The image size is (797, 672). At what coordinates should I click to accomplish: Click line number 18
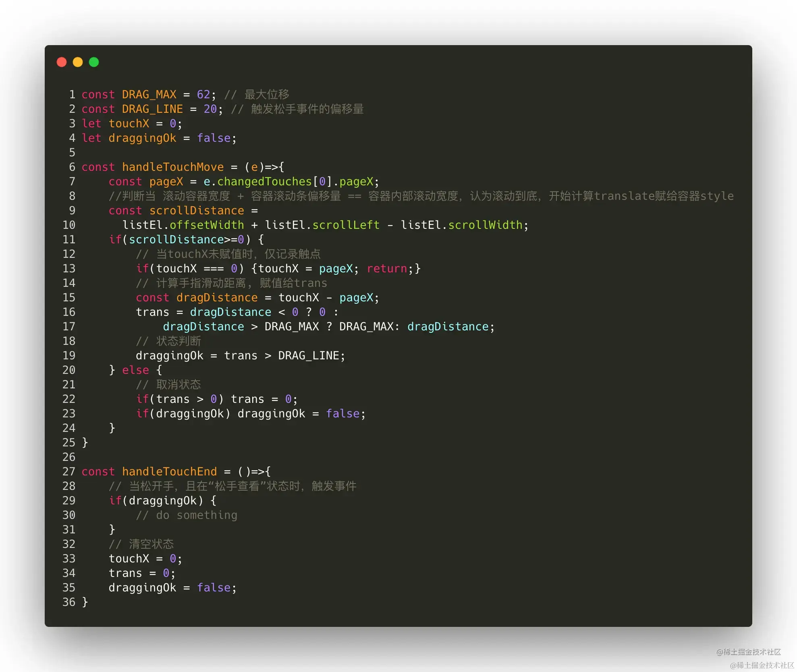[x=69, y=341]
